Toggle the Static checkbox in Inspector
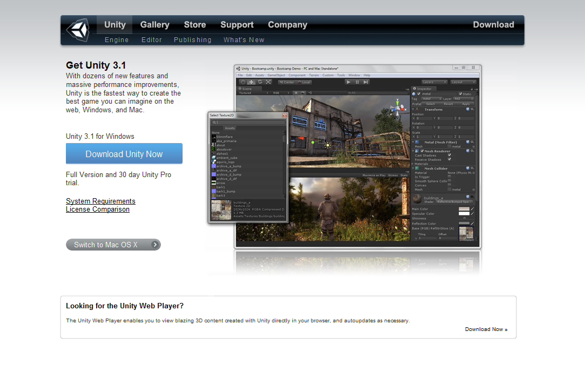 [461, 94]
